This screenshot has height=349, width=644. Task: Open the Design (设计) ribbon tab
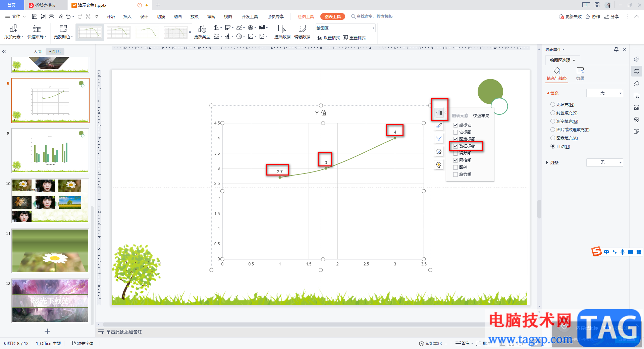coord(144,16)
